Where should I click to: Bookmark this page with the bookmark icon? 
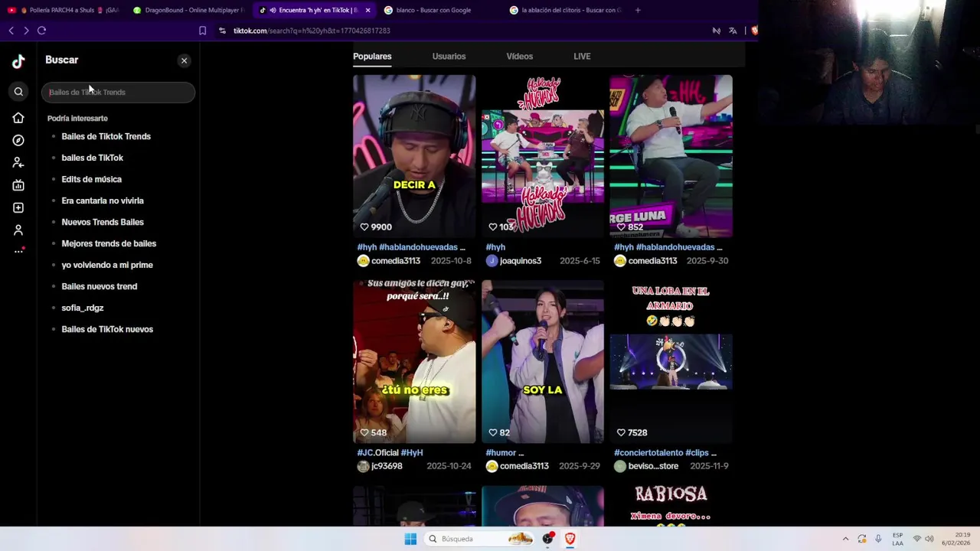(202, 31)
